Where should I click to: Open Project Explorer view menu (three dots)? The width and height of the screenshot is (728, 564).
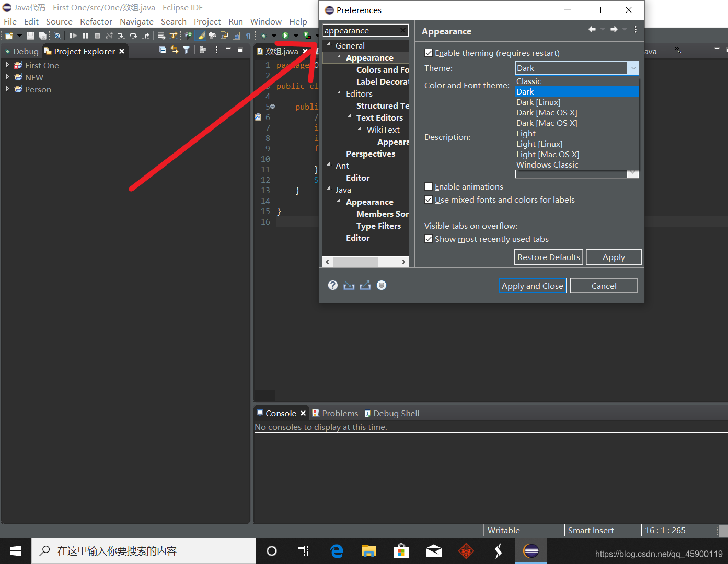click(x=216, y=50)
